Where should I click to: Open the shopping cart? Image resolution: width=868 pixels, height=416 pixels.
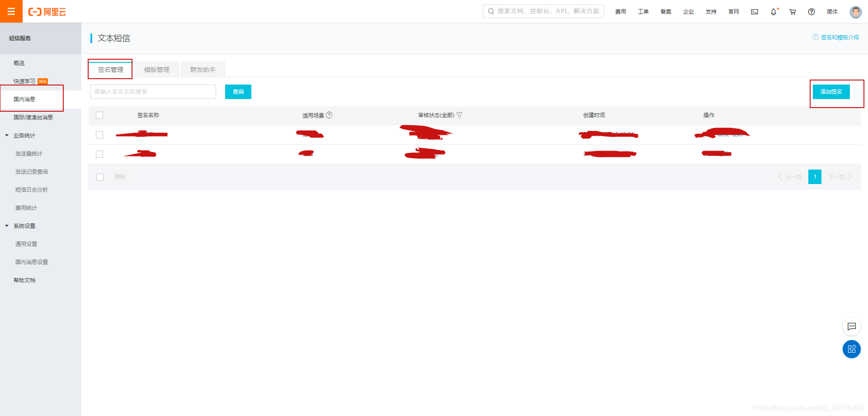792,12
